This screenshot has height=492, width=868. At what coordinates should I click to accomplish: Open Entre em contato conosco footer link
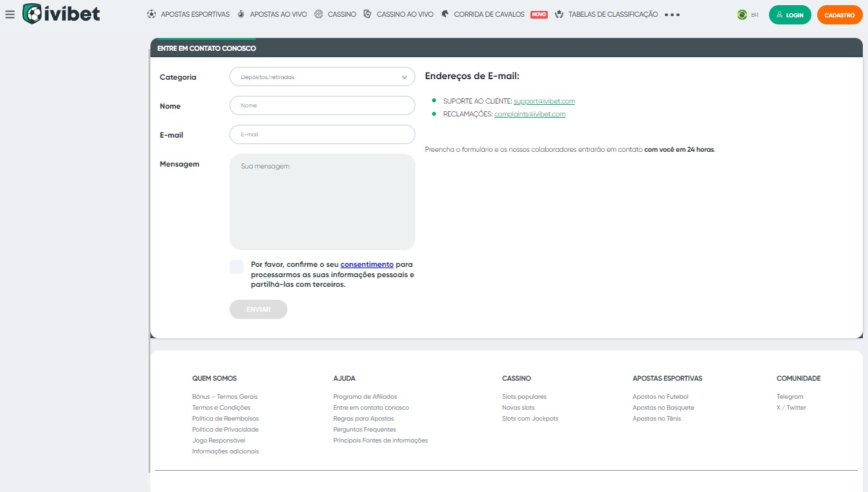click(x=371, y=408)
